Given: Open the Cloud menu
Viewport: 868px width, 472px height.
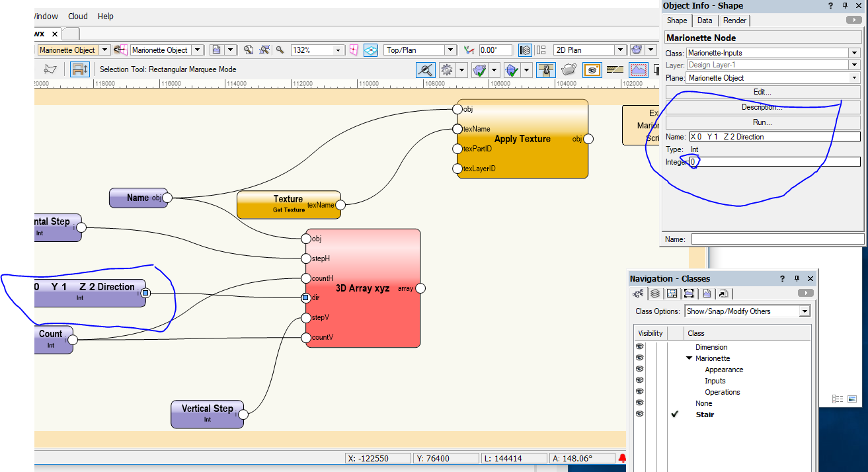Looking at the screenshot, I should point(78,16).
